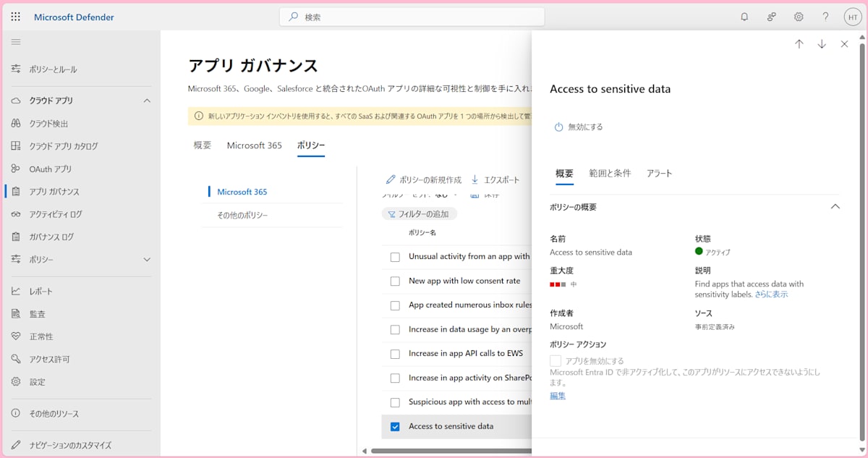The image size is (868, 458).
Task: Check App created numerous inbox rules row
Action: [395, 305]
